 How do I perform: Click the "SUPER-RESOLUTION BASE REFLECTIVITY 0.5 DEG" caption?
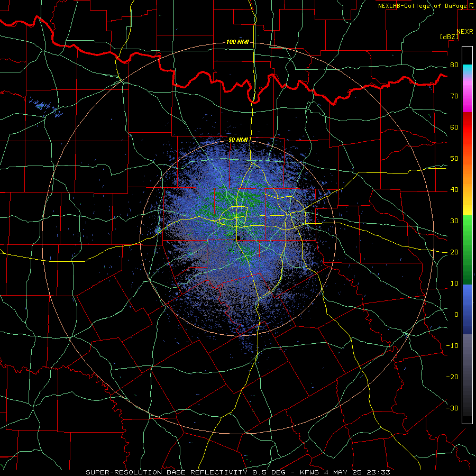coord(186,472)
